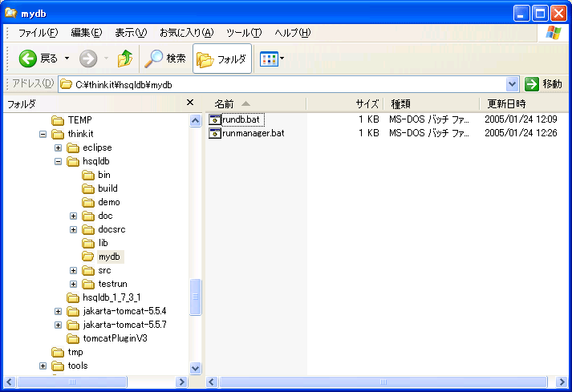Open the ヘルプ(H) menu
The image size is (572, 392).
(x=293, y=33)
